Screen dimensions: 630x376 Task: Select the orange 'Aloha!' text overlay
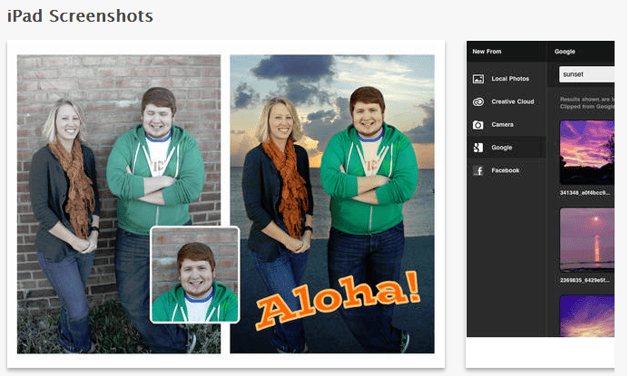click(x=338, y=299)
